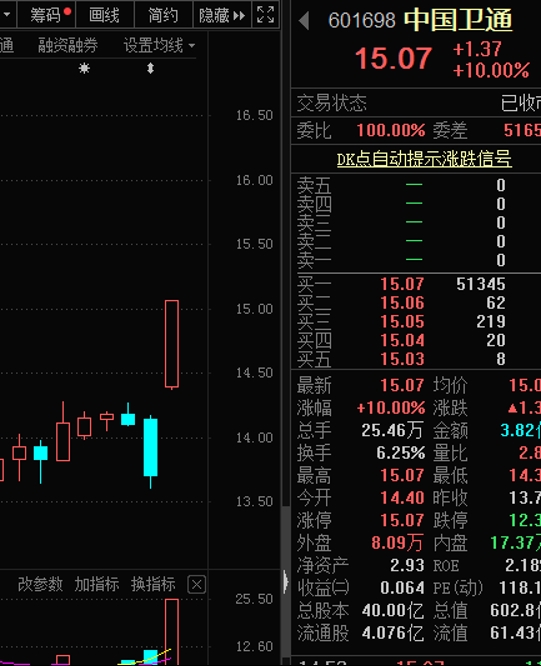Click the 换手 turnover value 6.25%
This screenshot has height=666, width=541.
point(400,453)
